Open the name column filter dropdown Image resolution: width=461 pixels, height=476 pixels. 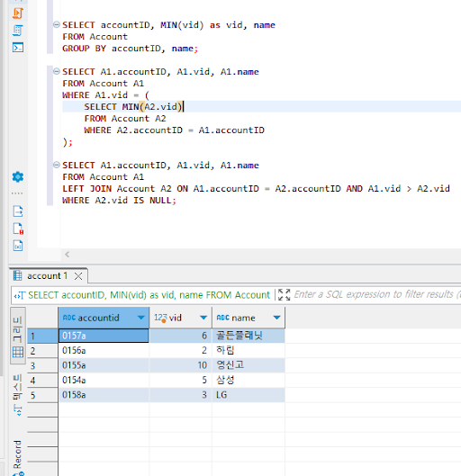point(276,318)
